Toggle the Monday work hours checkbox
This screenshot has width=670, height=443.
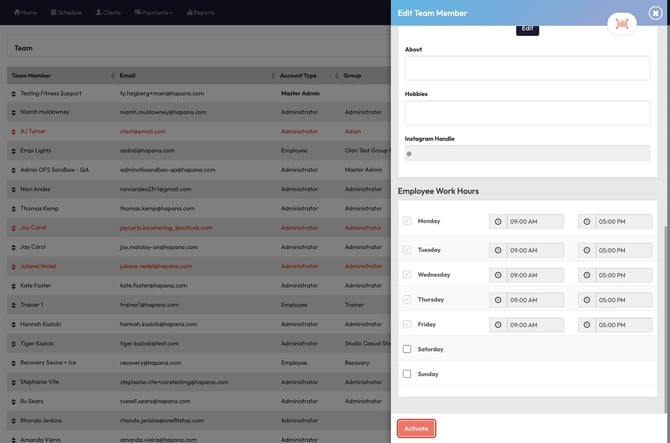click(407, 221)
